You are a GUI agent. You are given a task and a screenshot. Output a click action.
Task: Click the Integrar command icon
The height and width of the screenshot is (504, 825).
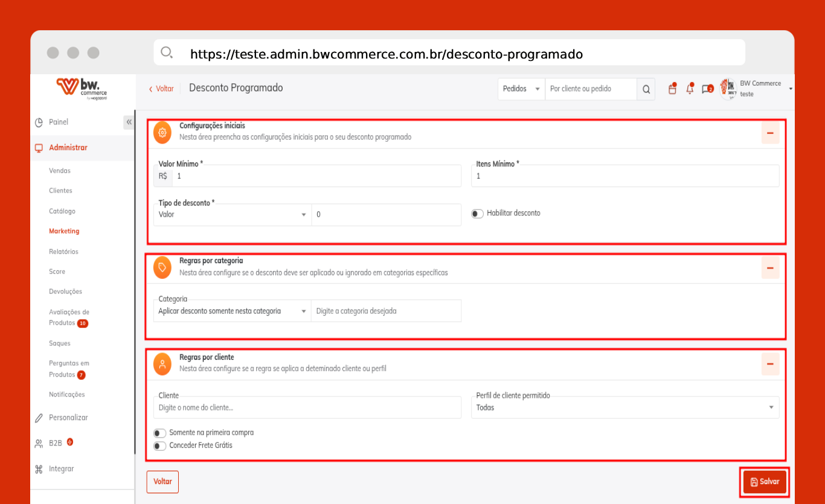(39, 469)
